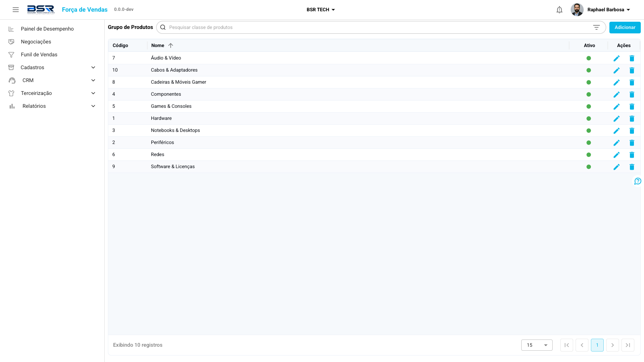Edit the Software & Licenças group
Screen dimensions: 644x362
pyautogui.click(x=617, y=167)
